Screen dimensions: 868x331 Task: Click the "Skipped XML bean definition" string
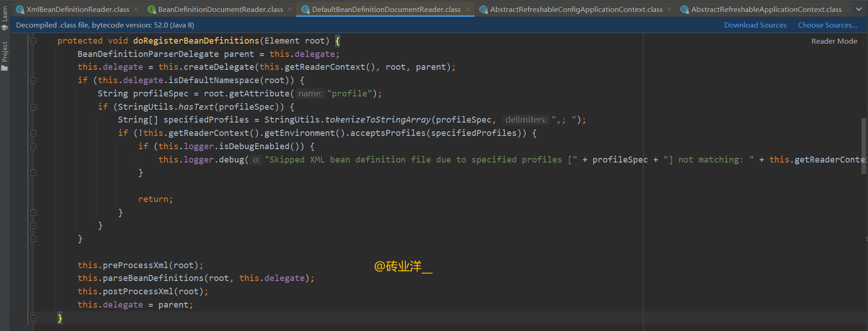(x=421, y=160)
